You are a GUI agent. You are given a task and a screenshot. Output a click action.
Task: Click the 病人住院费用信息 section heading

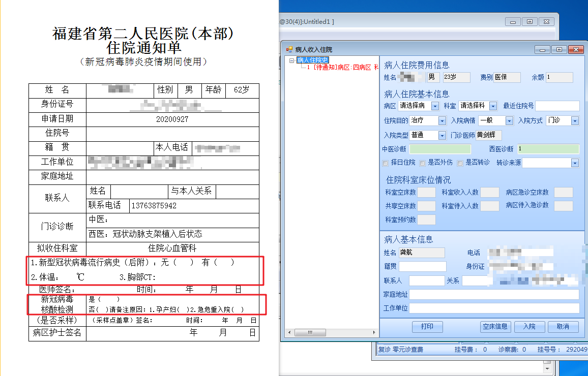[x=417, y=65]
